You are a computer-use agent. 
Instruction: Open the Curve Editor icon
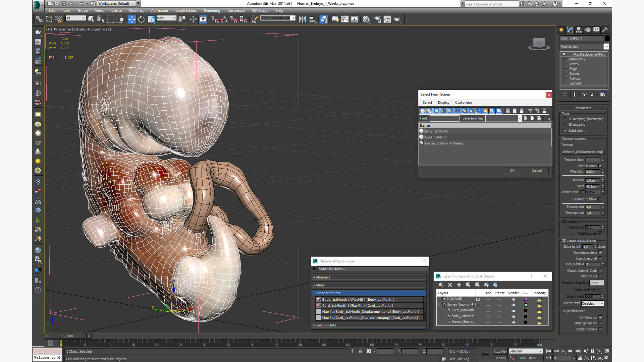[345, 19]
